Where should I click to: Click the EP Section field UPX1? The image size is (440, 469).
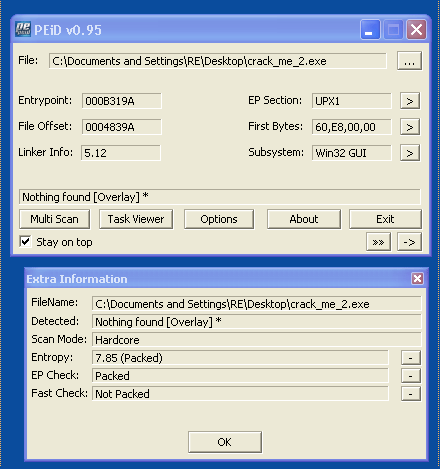point(352,101)
